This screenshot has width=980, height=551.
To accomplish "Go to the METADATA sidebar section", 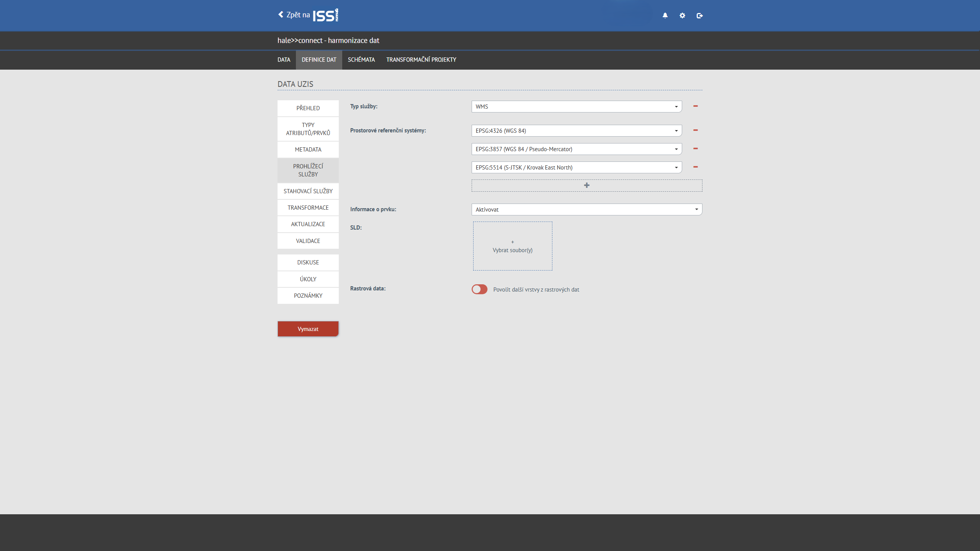I will pyautogui.click(x=308, y=150).
